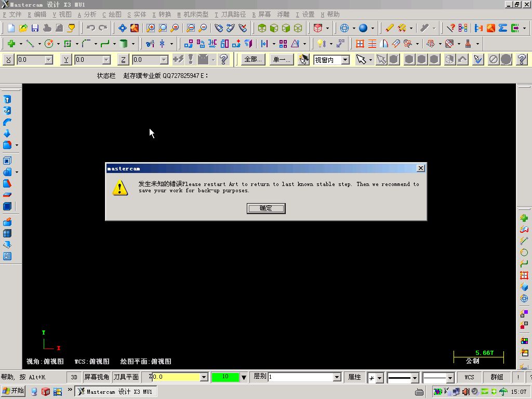Click the help question mark icon beside XYZ fields
The image size is (532, 399).
(x=223, y=59)
